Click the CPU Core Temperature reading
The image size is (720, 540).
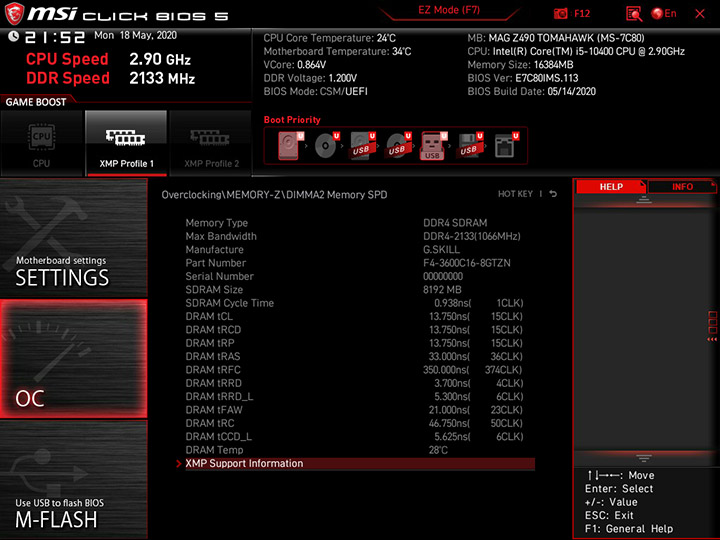pyautogui.click(x=329, y=38)
